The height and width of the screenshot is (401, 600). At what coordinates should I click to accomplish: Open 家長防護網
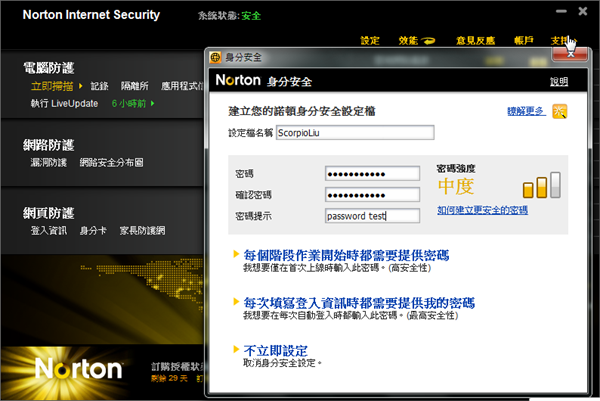pos(142,230)
